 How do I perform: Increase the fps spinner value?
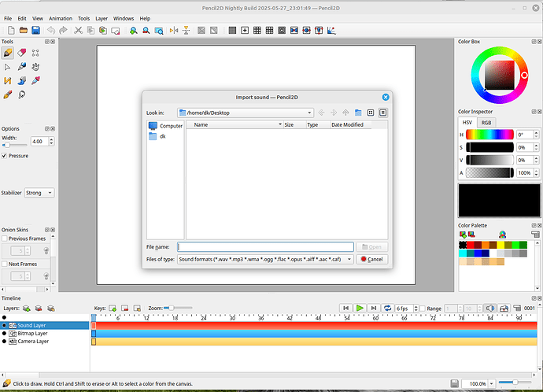click(x=416, y=306)
